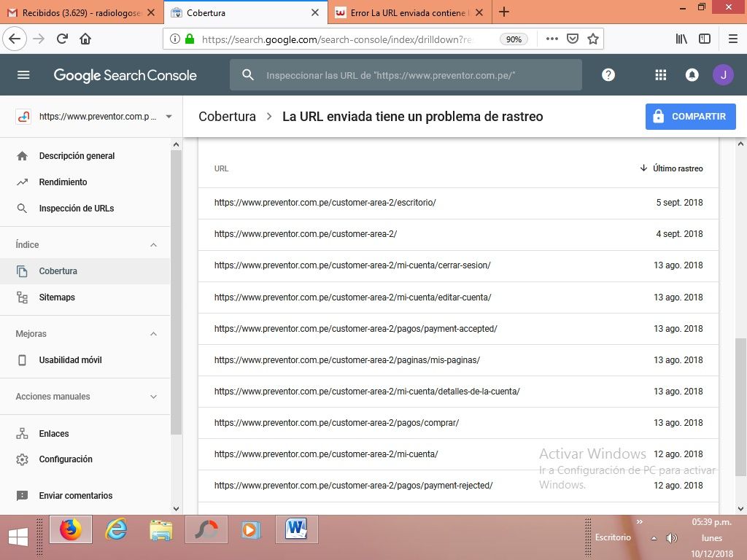Open the account avatar J

723,75
